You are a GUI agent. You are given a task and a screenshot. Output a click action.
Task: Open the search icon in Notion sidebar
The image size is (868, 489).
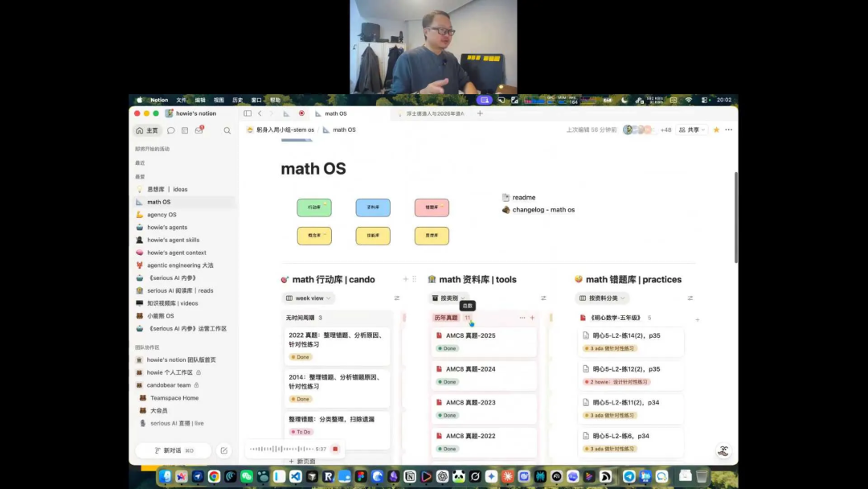227,131
